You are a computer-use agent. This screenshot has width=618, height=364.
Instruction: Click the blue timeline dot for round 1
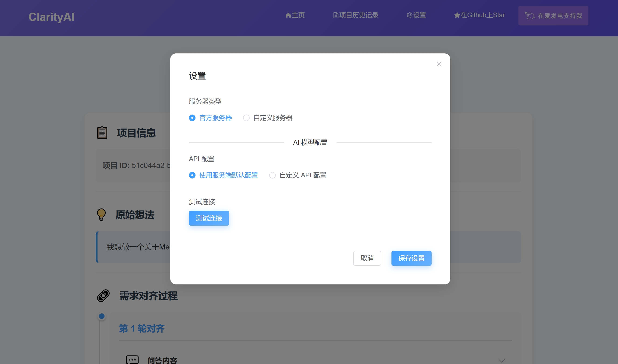[x=101, y=316]
